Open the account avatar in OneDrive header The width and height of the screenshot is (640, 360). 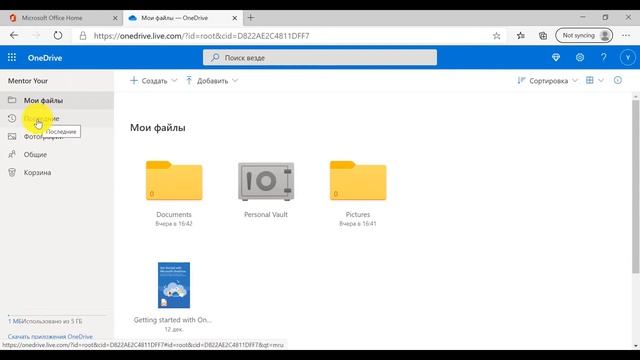[x=627, y=58]
